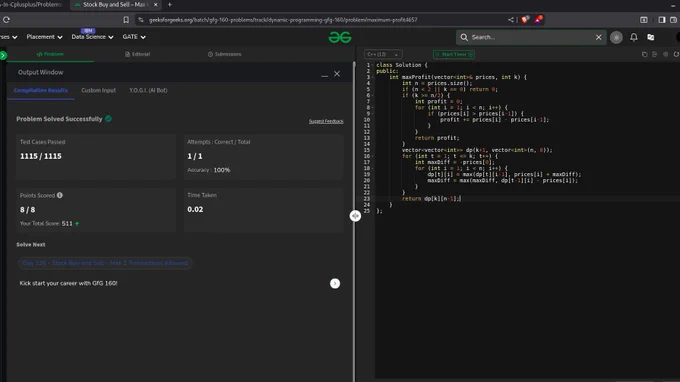
Task: Collapse code fold arrow at line 6
Action: [373, 95]
